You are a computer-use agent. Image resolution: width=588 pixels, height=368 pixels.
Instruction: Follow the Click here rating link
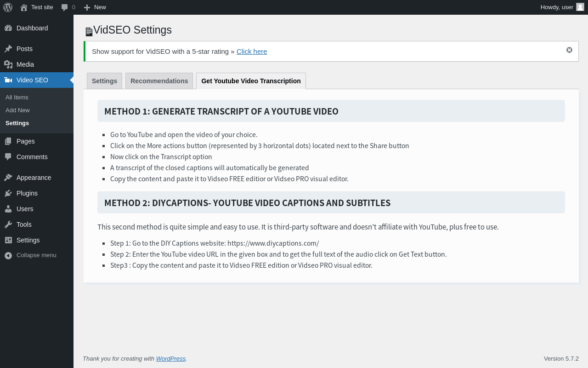[x=252, y=52]
